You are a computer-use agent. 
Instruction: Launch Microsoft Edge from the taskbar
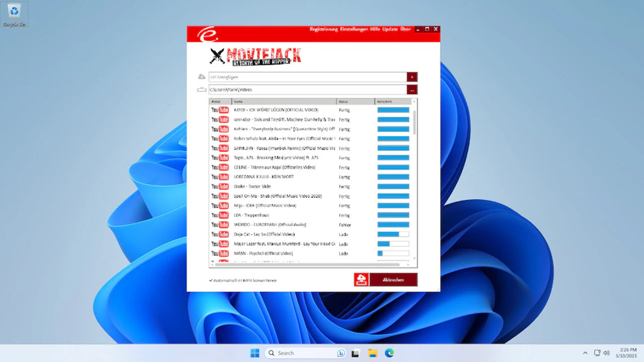pyautogui.click(x=389, y=353)
